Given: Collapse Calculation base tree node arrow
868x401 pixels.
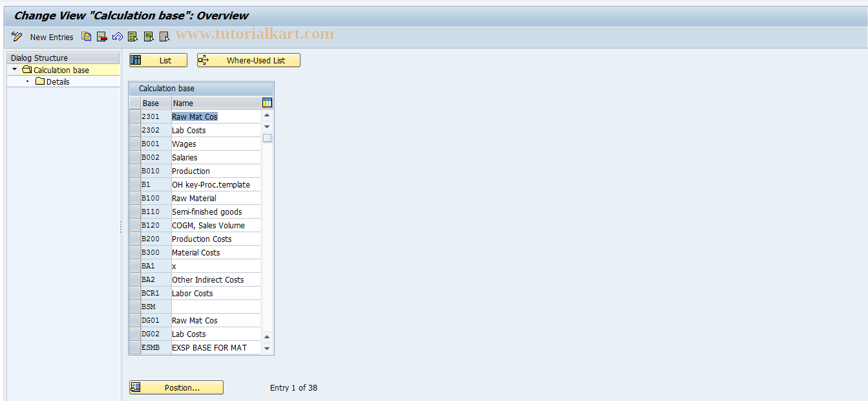Looking at the screenshot, I should pyautogui.click(x=14, y=69).
